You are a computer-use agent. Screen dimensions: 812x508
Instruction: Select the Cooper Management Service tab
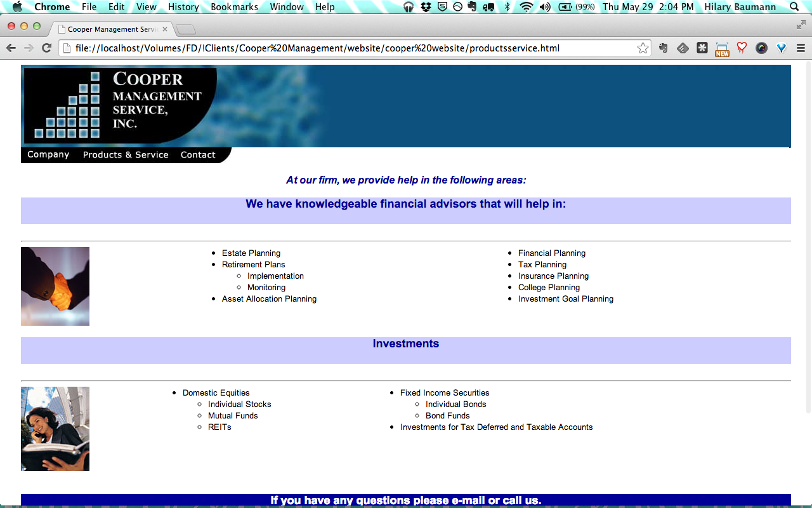click(x=111, y=29)
